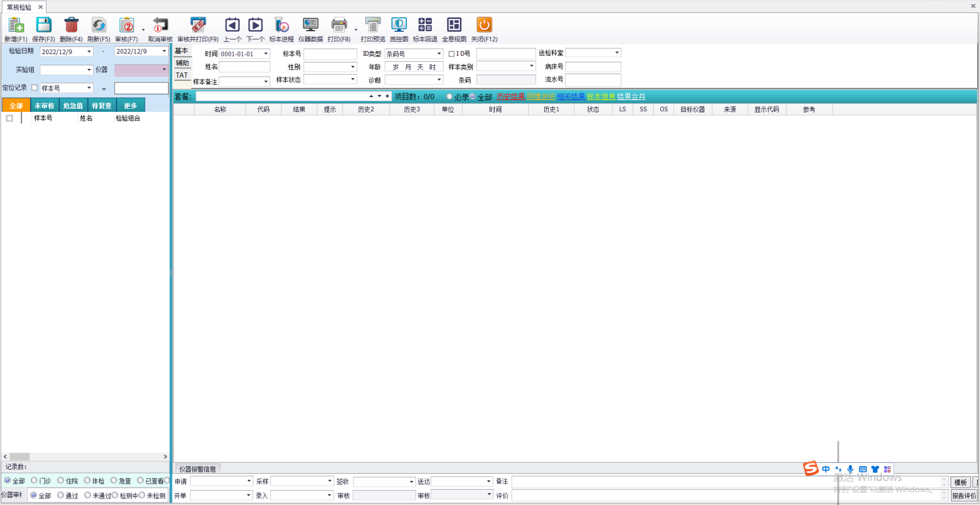
Task: Click the 刷新(F5) refresh icon
Action: [x=99, y=25]
